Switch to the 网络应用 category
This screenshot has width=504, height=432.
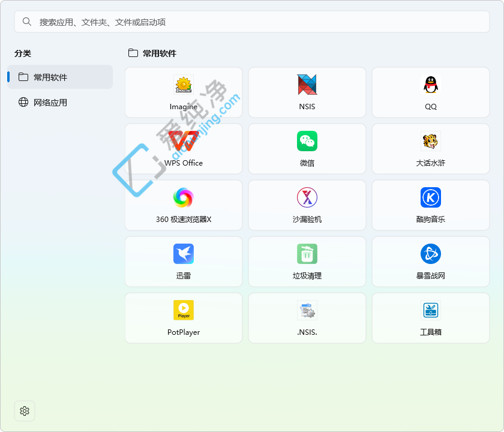click(x=60, y=102)
